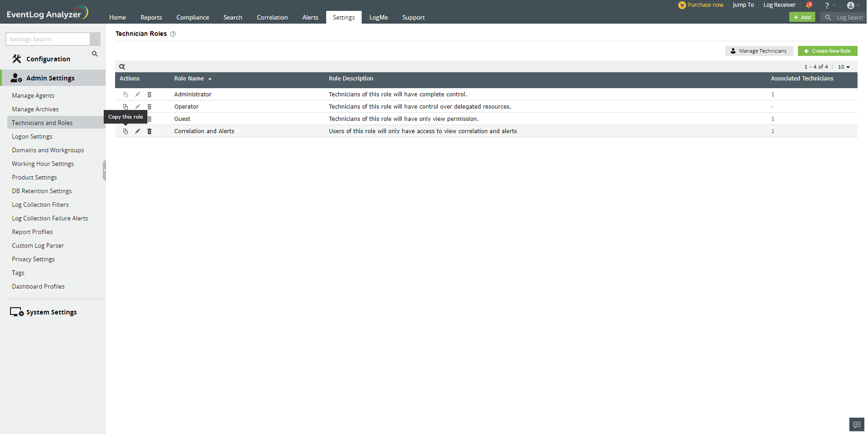Click the Role Description column header

(351, 79)
